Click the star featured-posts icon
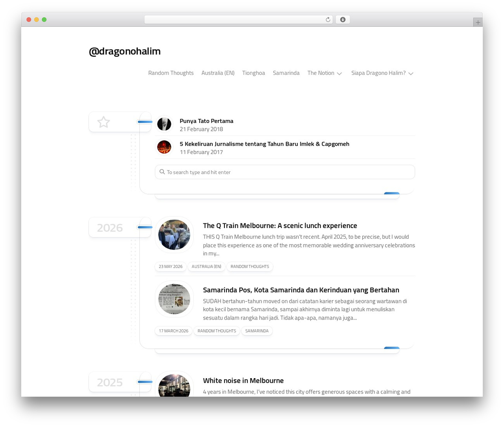 104,122
